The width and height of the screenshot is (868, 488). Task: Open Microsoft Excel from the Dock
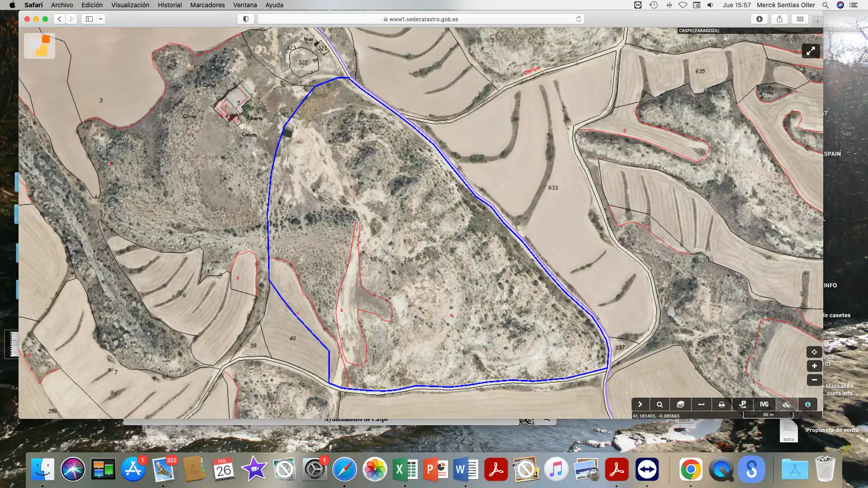coord(405,469)
